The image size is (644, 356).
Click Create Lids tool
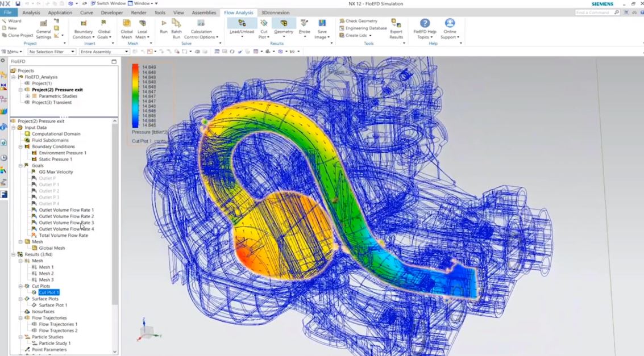356,35
